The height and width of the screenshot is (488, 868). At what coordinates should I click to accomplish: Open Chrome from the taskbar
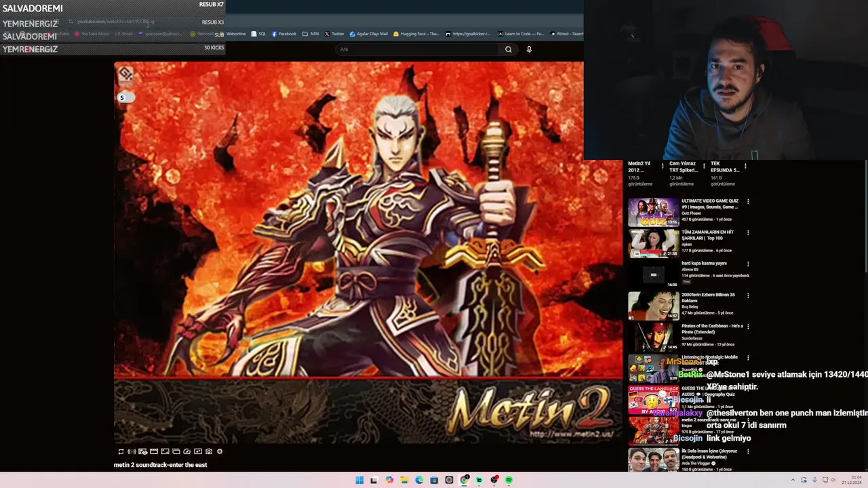[x=464, y=480]
